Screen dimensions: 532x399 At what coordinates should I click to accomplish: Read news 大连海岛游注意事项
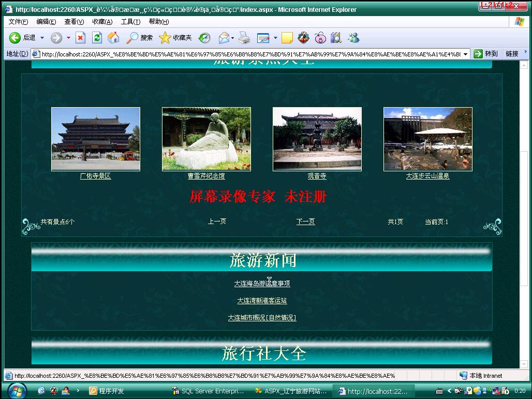[262, 283]
